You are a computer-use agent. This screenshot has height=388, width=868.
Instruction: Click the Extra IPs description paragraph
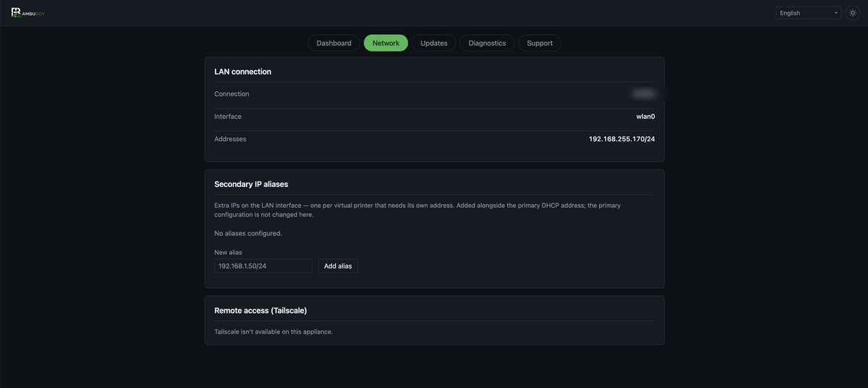[x=417, y=210]
